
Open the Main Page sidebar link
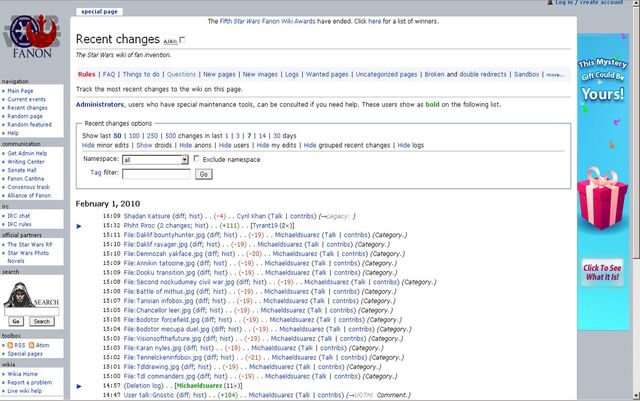point(20,91)
